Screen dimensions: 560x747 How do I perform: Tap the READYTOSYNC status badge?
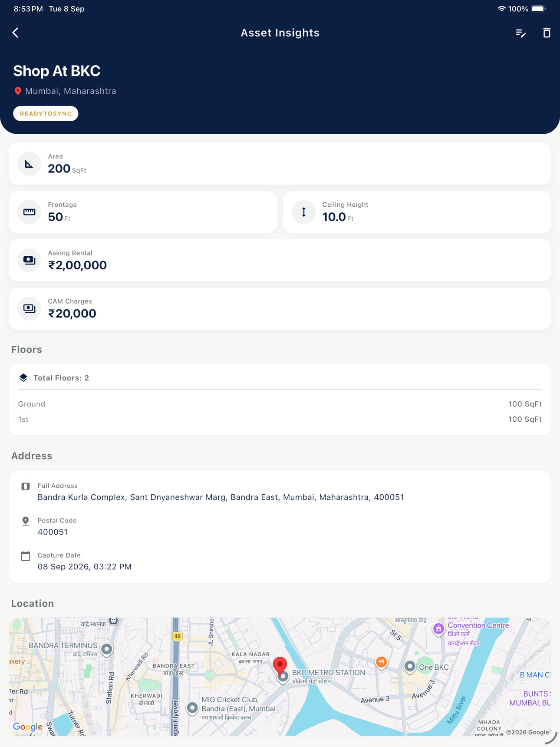[46, 114]
